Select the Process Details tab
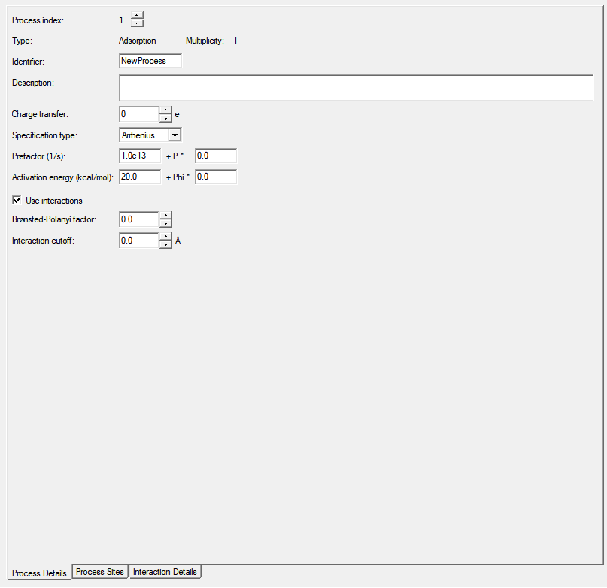This screenshot has height=588, width=607. click(40, 573)
